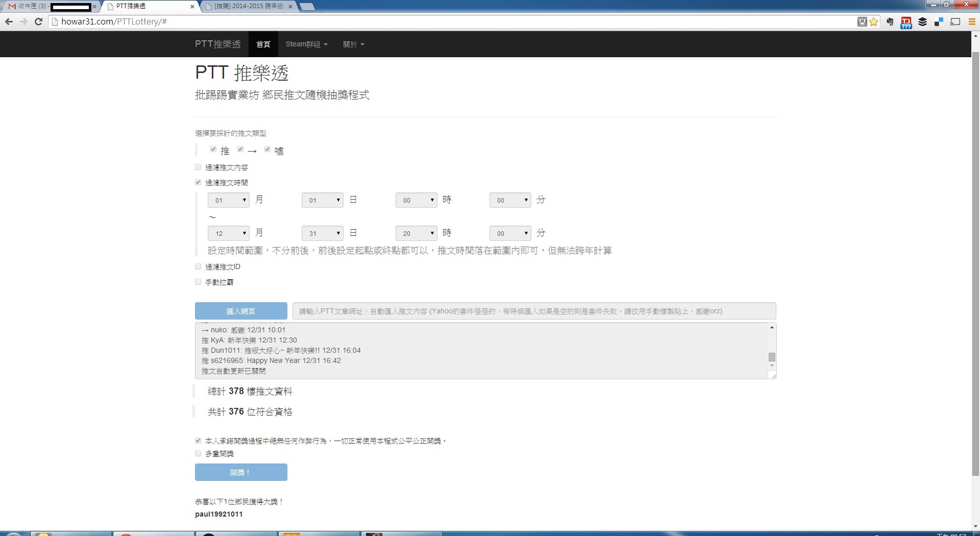
Task: Open the start month dropdown showing 01
Action: click(x=229, y=200)
